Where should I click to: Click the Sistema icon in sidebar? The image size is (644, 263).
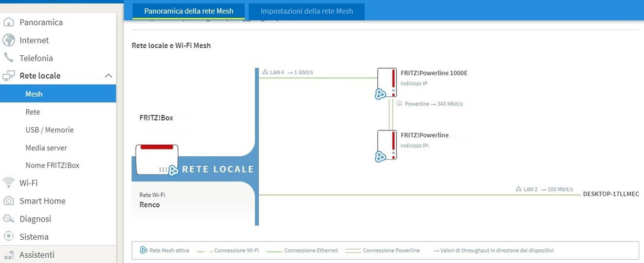(x=8, y=237)
